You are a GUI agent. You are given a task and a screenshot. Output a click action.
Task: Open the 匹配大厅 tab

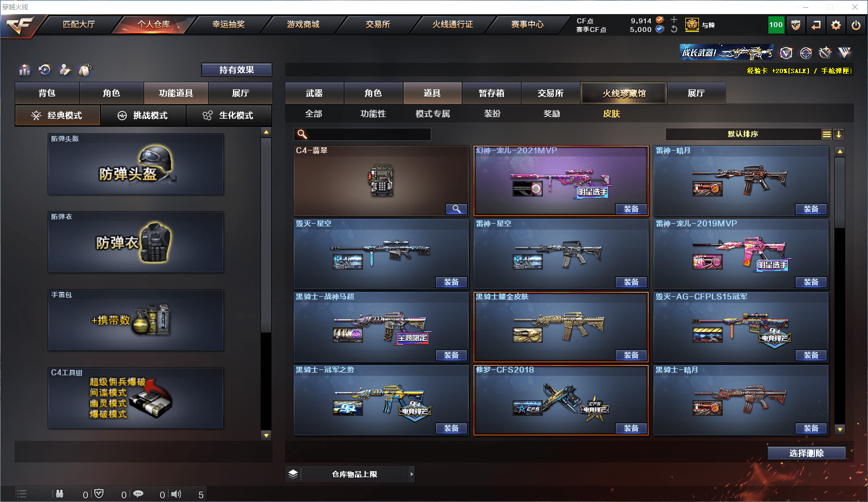[79, 24]
